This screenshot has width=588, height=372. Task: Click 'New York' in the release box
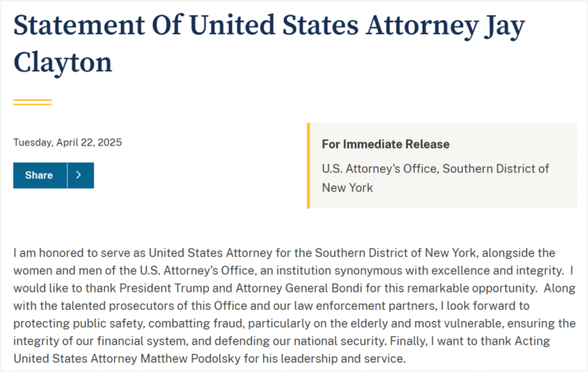pos(347,188)
